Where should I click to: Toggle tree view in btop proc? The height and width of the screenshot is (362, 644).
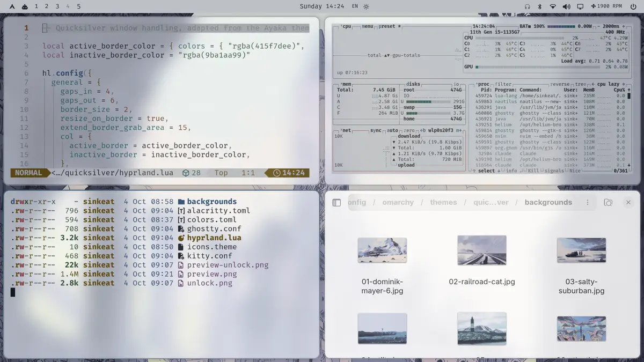pyautogui.click(x=580, y=84)
